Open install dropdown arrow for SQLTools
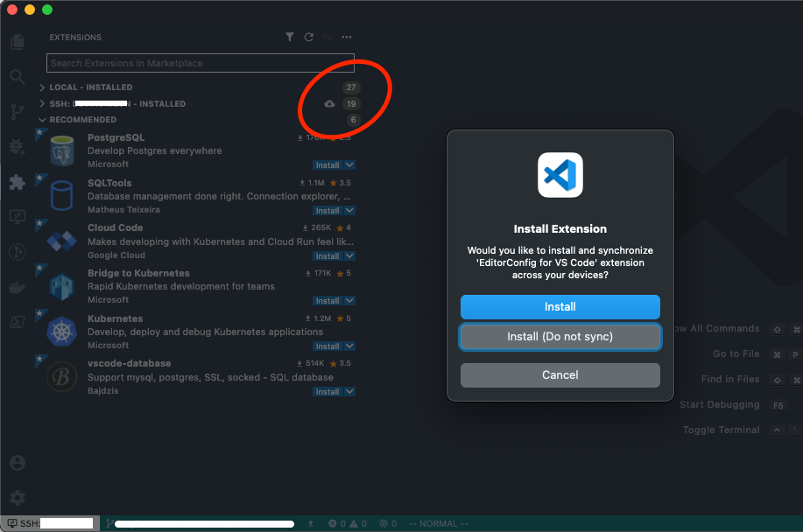Screen dimensions: 803x532 (x=349, y=210)
